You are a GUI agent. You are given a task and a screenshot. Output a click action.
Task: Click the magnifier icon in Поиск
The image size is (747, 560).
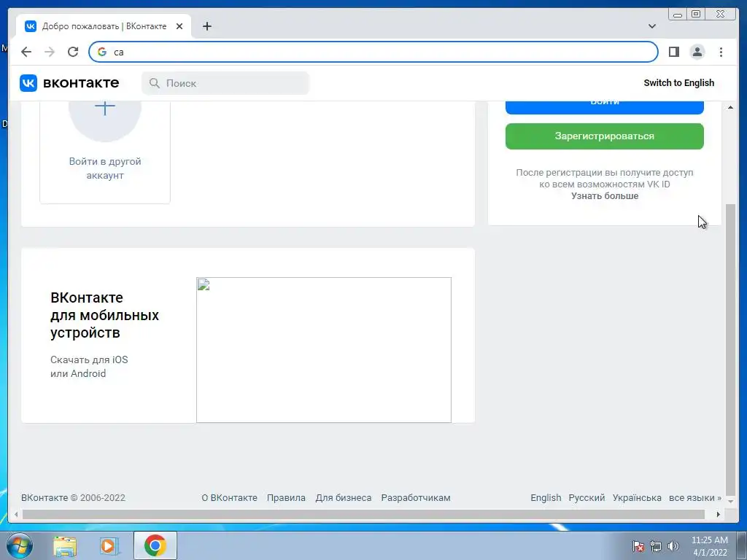coord(155,83)
